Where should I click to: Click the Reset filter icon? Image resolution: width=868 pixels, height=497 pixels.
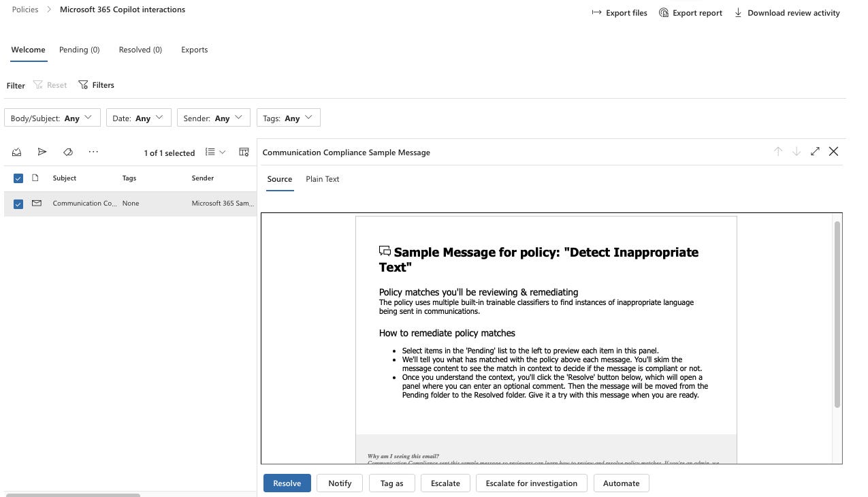(x=38, y=85)
